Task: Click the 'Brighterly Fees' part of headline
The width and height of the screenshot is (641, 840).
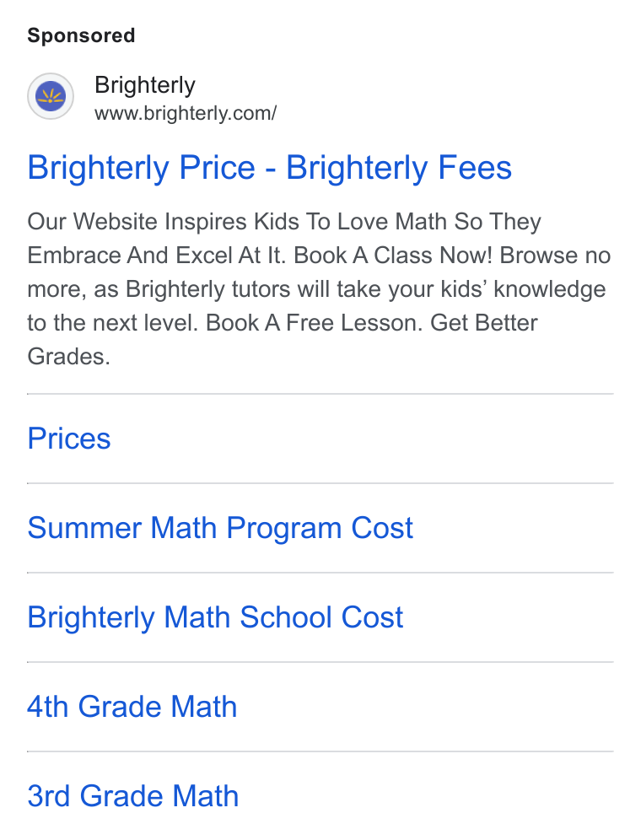Action: (x=399, y=168)
